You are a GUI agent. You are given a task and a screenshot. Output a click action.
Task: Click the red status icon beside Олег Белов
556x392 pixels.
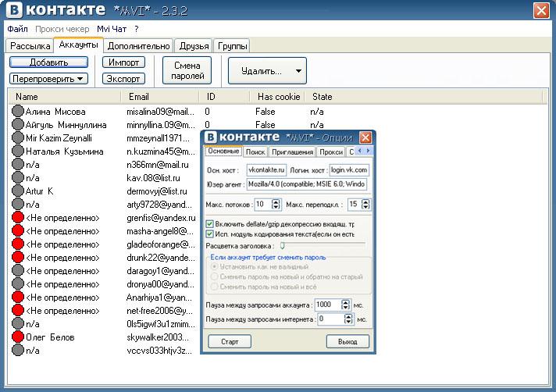18,337
